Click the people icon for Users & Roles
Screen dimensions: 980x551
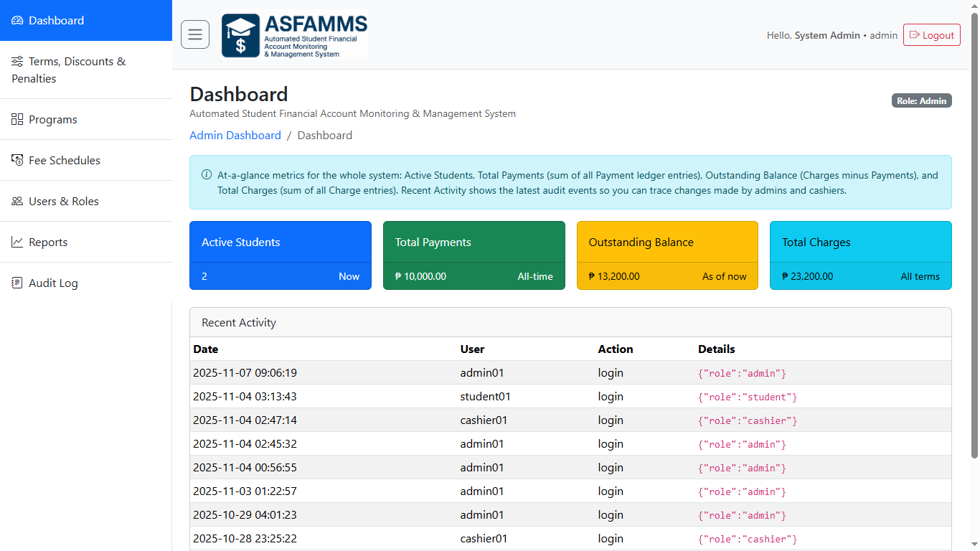[17, 202]
